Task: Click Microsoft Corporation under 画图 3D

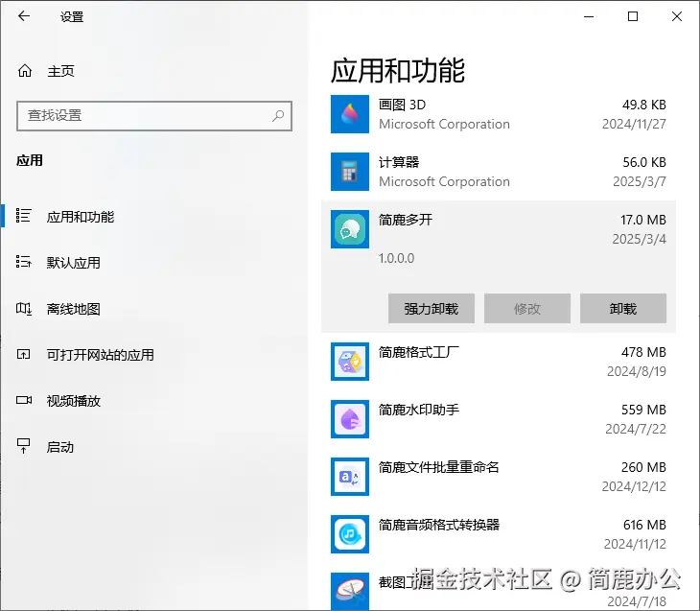Action: (444, 124)
